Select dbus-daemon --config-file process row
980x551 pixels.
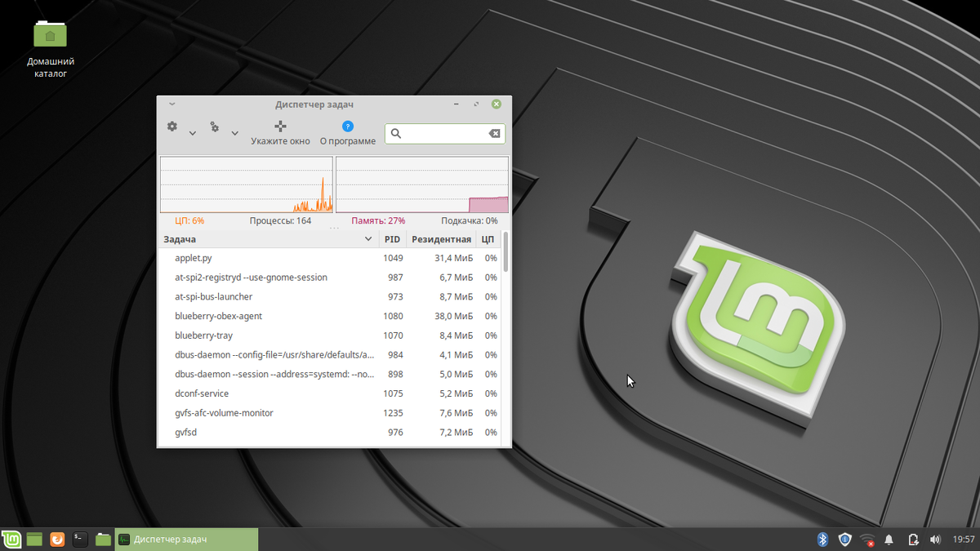(x=329, y=355)
